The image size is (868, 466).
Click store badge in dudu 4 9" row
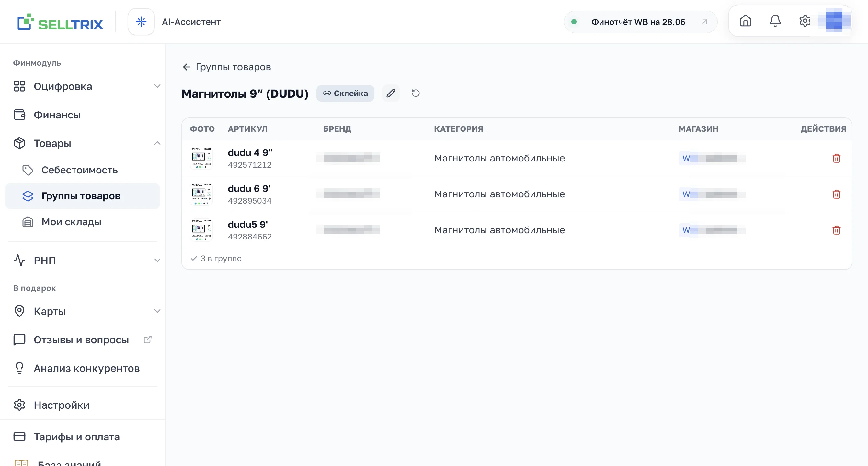(712, 158)
